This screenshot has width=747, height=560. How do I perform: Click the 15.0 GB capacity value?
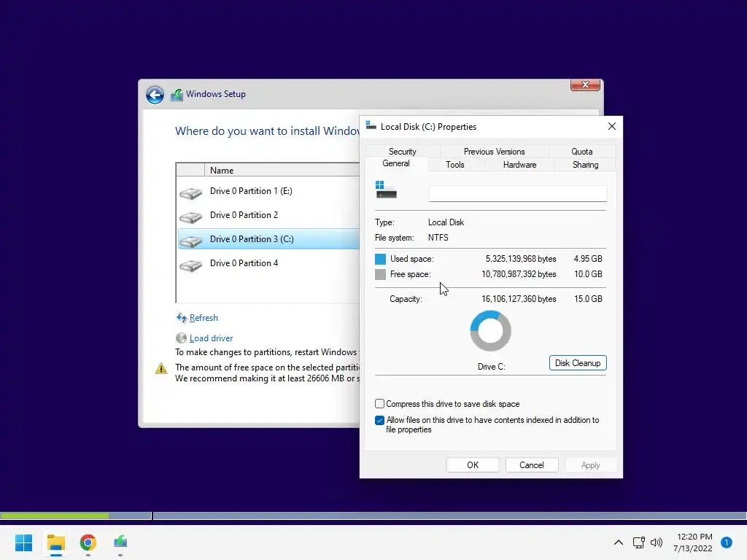click(x=588, y=298)
